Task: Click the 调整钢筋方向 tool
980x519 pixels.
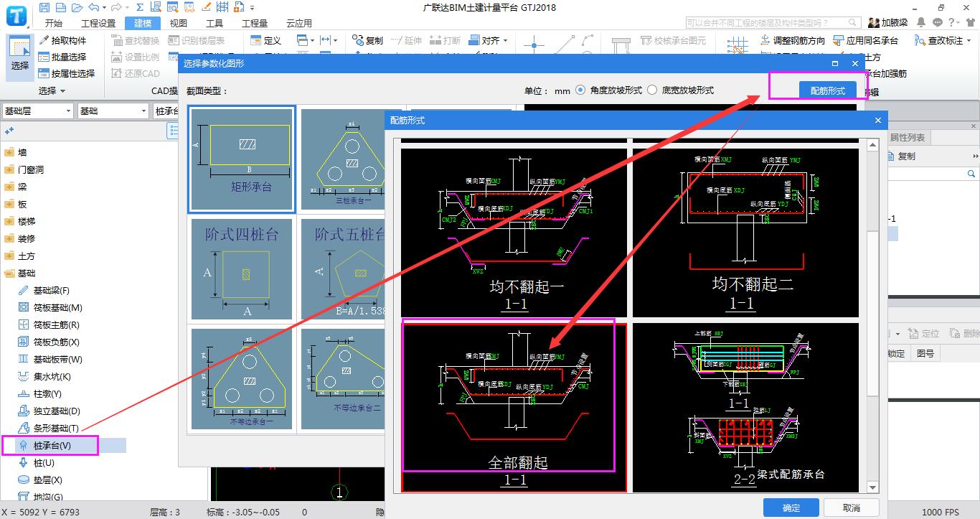Action: tap(793, 40)
